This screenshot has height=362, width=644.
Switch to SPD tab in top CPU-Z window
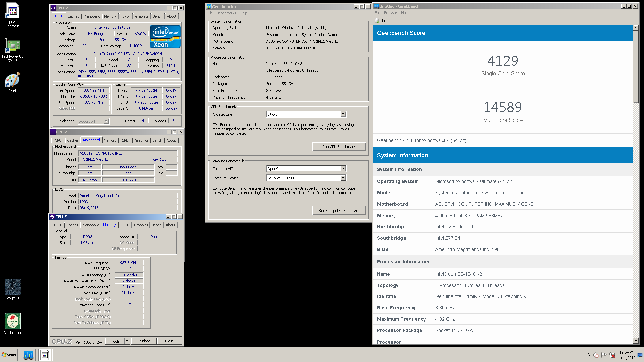125,16
